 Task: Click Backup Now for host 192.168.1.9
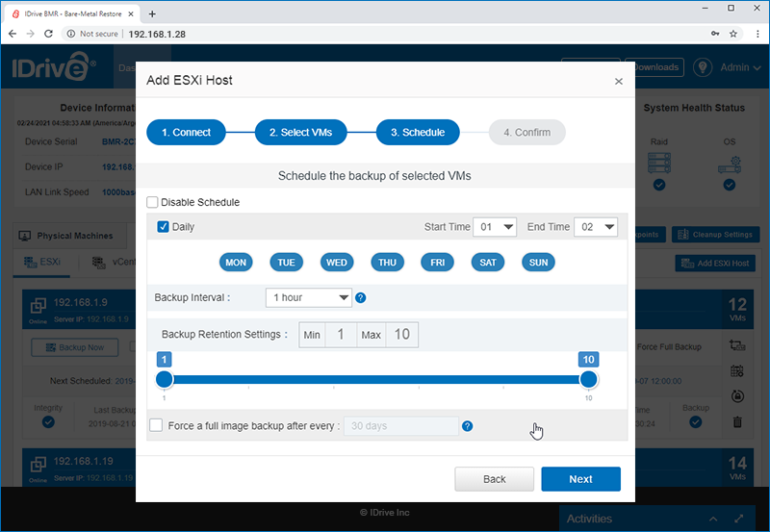point(75,347)
